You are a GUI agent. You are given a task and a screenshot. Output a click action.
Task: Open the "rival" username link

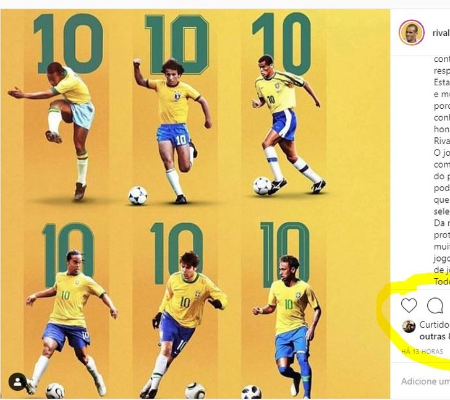tap(441, 33)
